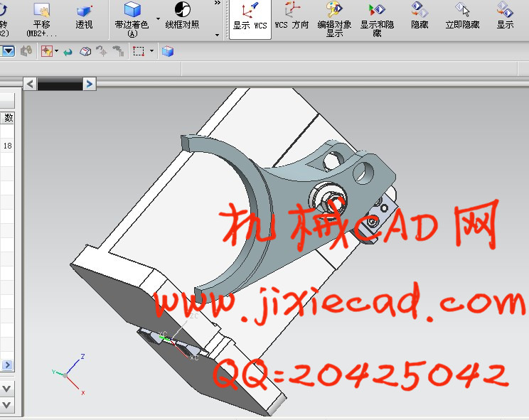Viewport: 529px width, 420px height.
Task: Click the teal undo-arrow icon in toolbar
Action: 68,52
